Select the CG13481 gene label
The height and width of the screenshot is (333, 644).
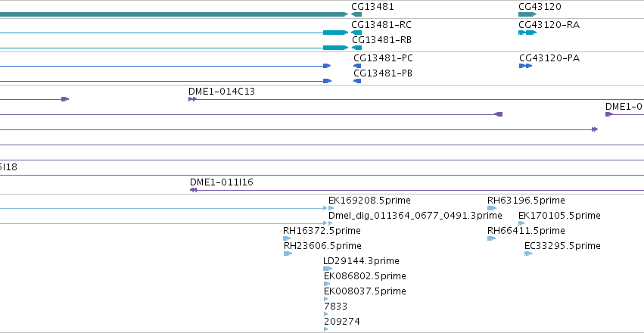pyautogui.click(x=372, y=7)
